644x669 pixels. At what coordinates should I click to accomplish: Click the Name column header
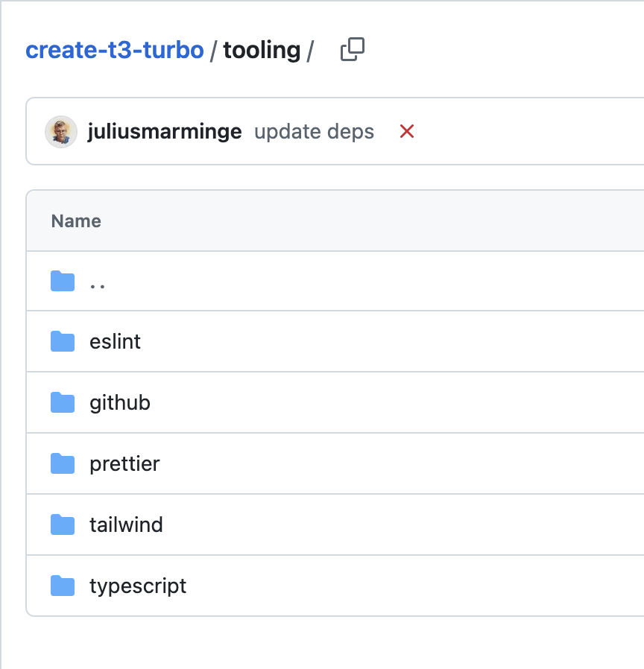(x=76, y=221)
